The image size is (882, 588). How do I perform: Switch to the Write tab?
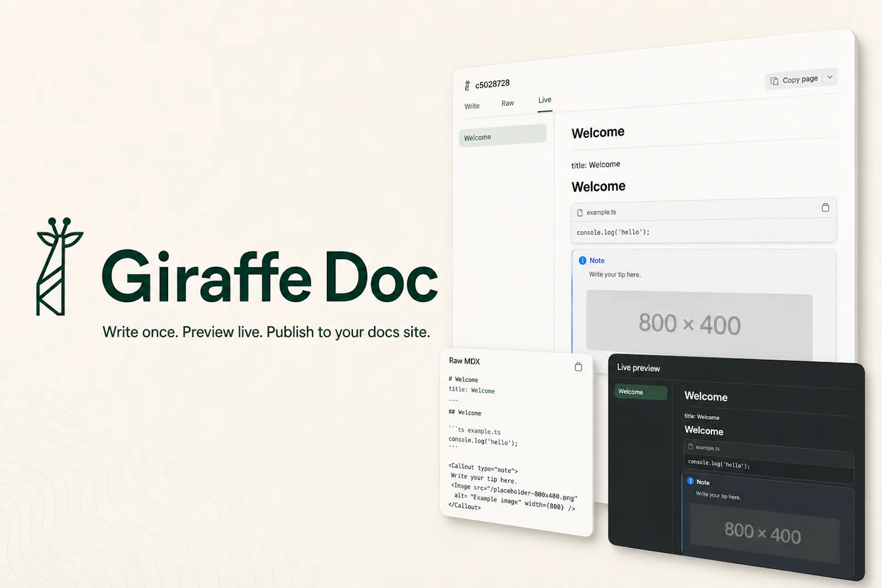pyautogui.click(x=472, y=106)
